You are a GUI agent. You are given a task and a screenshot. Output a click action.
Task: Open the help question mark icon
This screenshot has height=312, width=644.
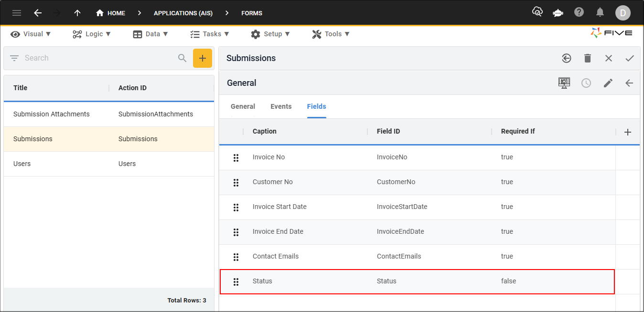[579, 12]
